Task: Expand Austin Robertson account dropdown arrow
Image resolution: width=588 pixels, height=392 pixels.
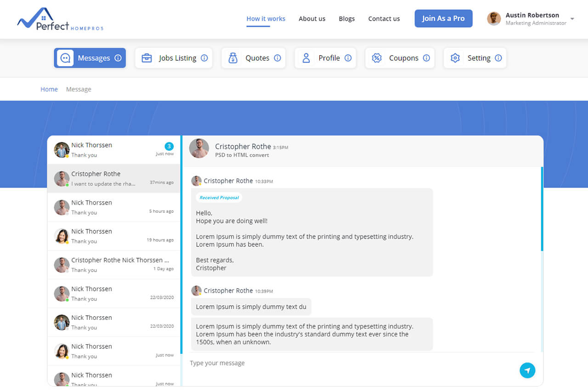Action: (572, 19)
